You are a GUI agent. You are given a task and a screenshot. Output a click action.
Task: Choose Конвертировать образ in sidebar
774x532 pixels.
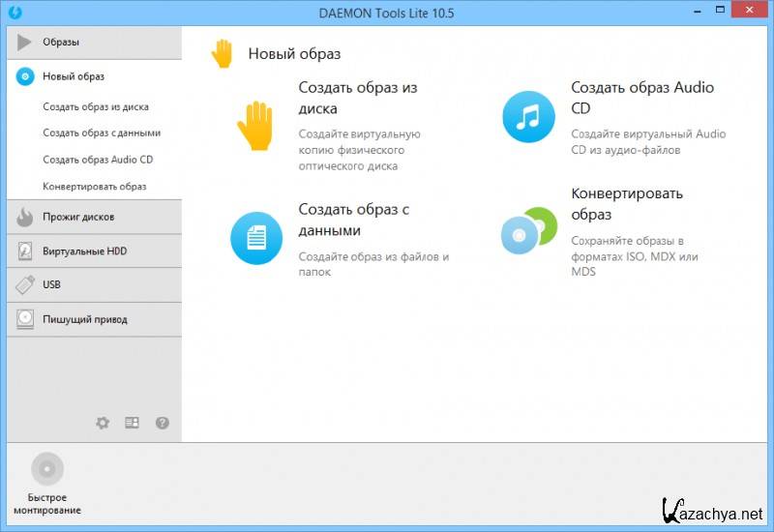coord(94,186)
